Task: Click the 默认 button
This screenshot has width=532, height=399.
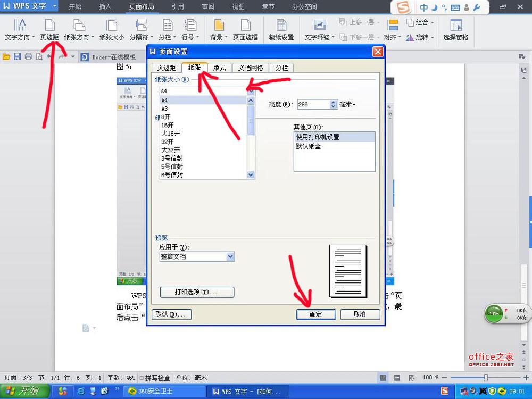Action: click(x=172, y=314)
